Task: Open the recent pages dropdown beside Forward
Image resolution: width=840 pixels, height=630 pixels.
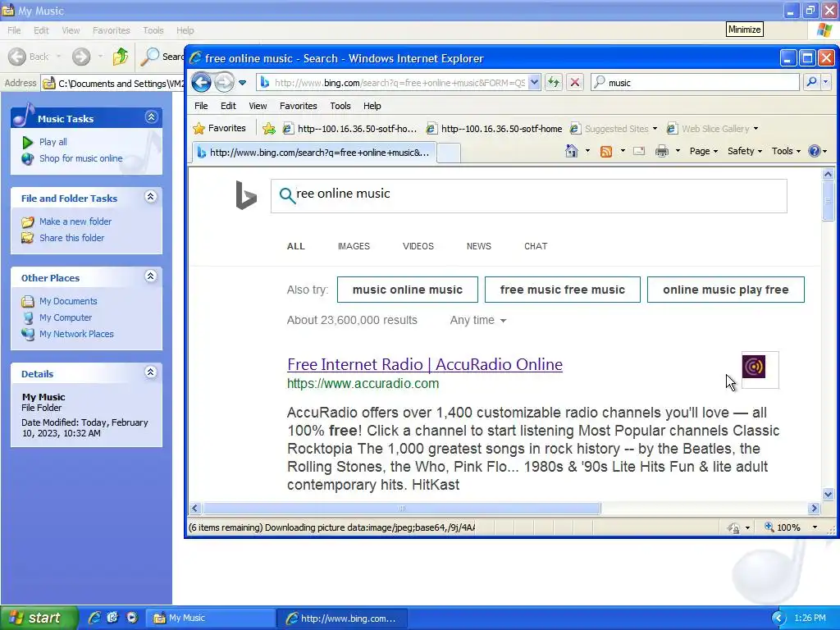Action: (x=243, y=83)
